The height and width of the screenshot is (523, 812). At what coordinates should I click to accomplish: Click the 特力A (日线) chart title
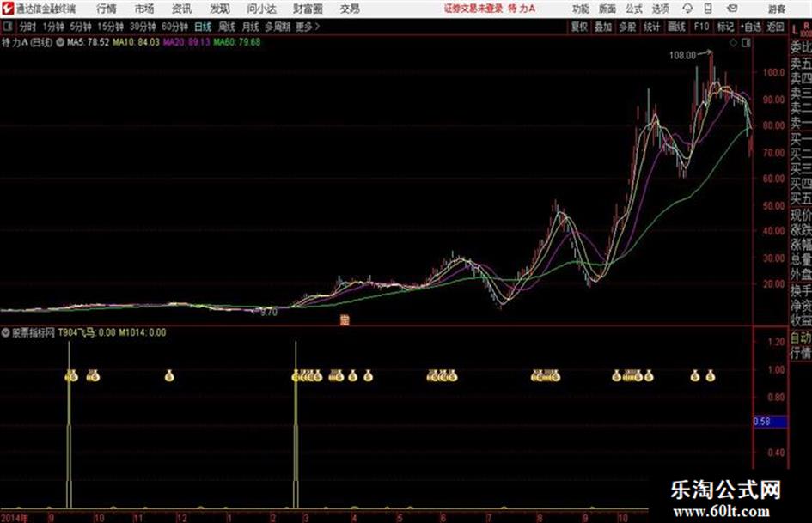tap(27, 42)
